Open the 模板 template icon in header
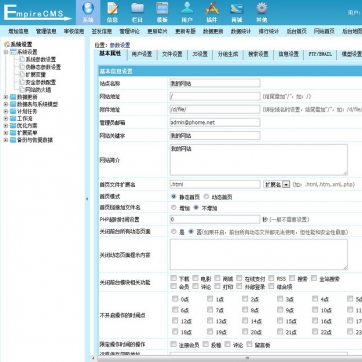 click(162, 9)
